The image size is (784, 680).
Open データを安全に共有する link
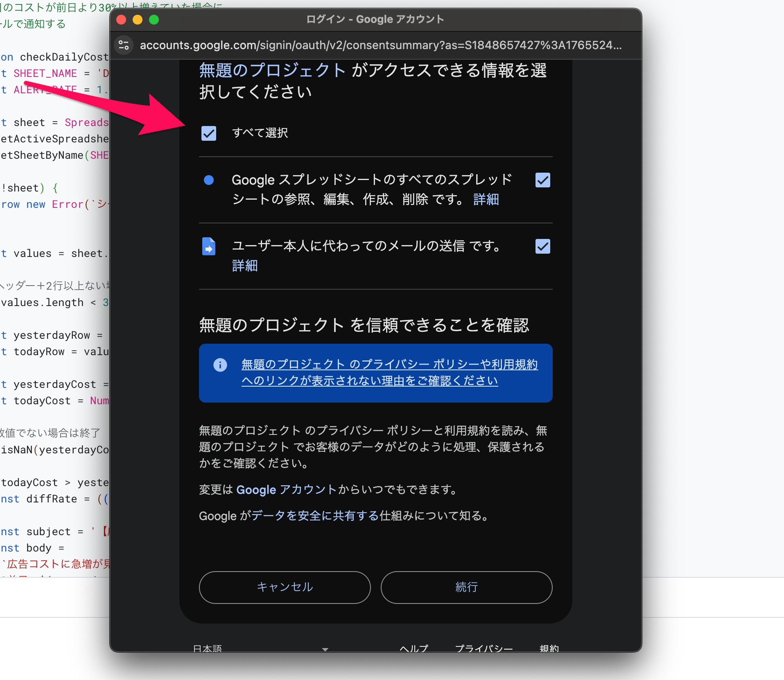(x=315, y=516)
